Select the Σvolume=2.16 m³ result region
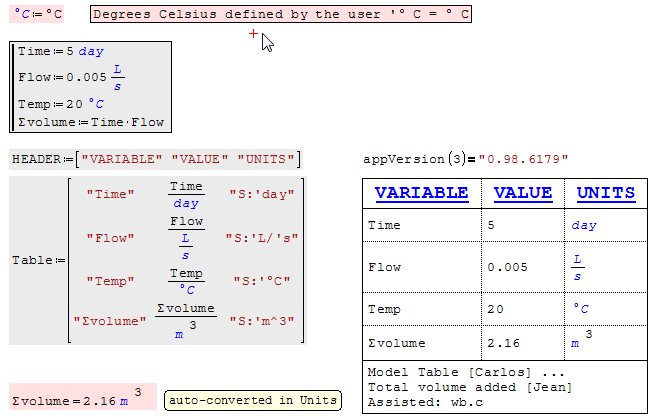Image resolution: width=653 pixels, height=420 pixels. point(83,399)
